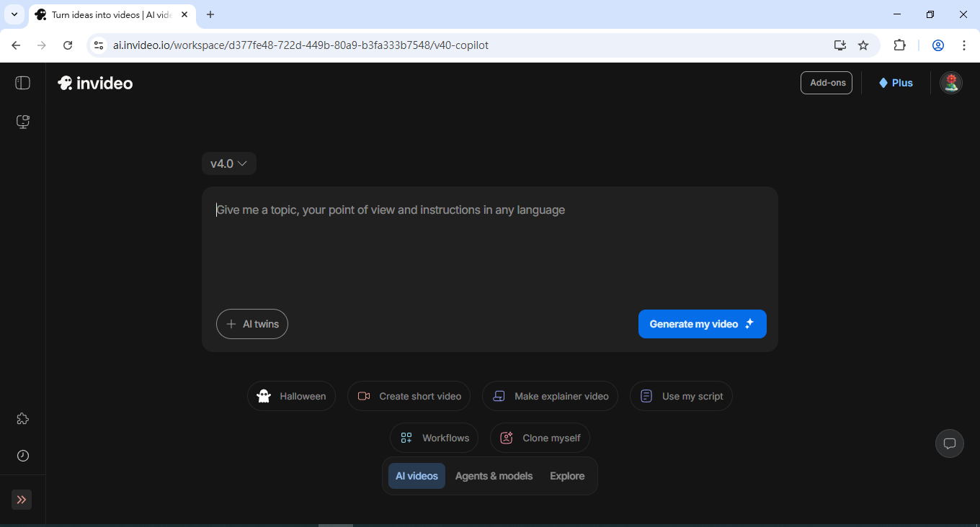Switch to the Explore tab
The width and height of the screenshot is (980, 527).
(x=567, y=476)
